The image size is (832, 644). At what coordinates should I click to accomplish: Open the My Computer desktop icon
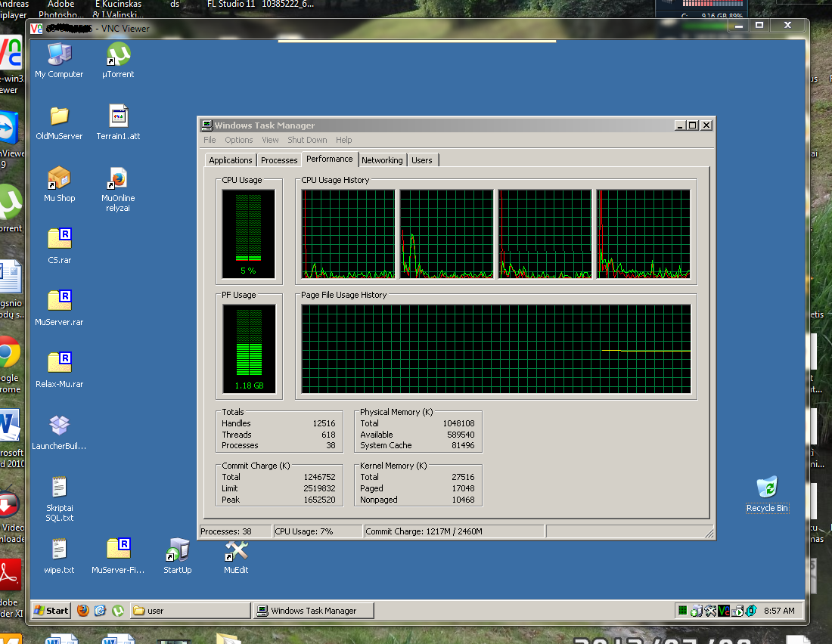click(60, 60)
